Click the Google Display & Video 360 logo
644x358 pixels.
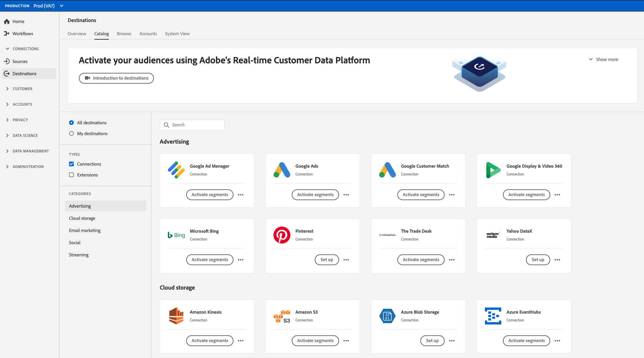(493, 170)
